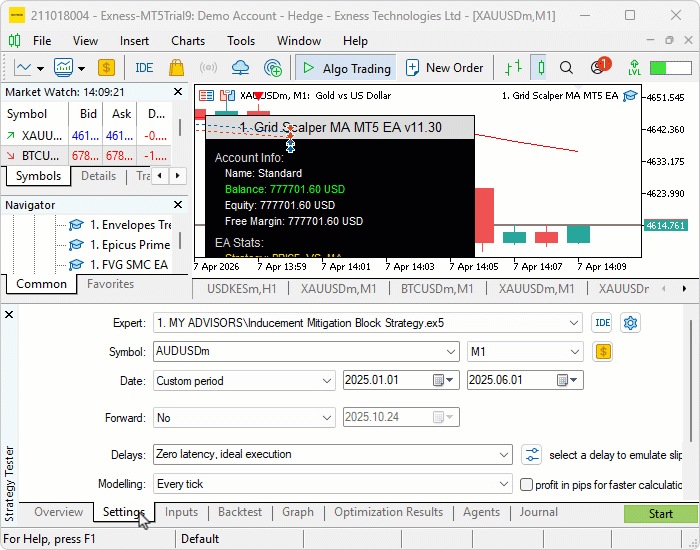The width and height of the screenshot is (700, 550).
Task: Switch to Market Watch Details tab
Action: coord(99,176)
